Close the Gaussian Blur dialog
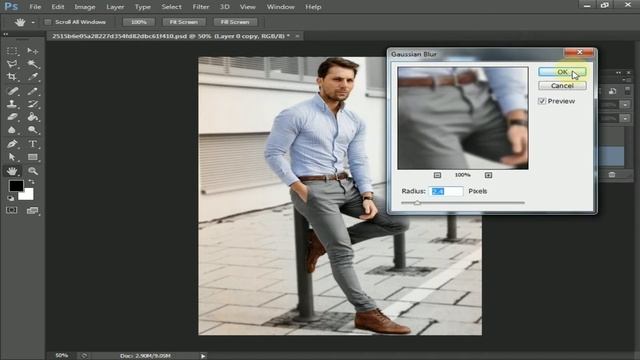640x360 pixels. click(579, 52)
